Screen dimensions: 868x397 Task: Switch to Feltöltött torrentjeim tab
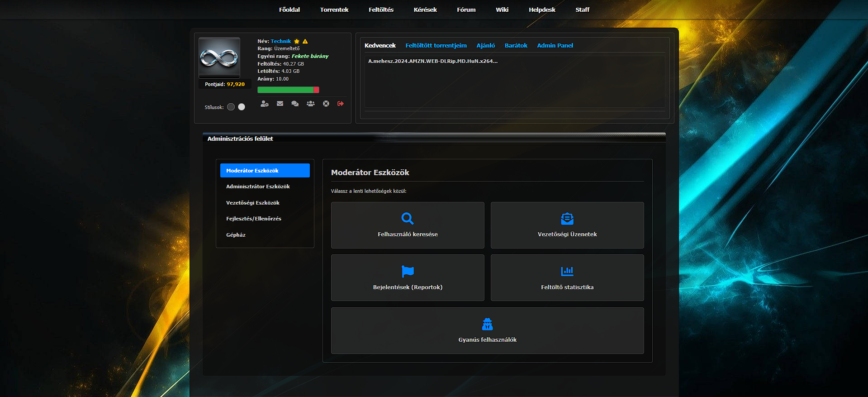coord(436,45)
